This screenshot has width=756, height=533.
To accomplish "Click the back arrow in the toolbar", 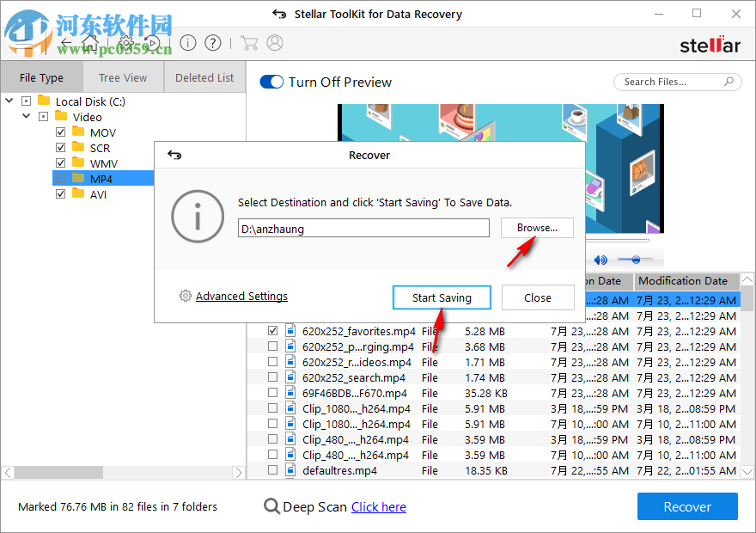I will [66, 41].
